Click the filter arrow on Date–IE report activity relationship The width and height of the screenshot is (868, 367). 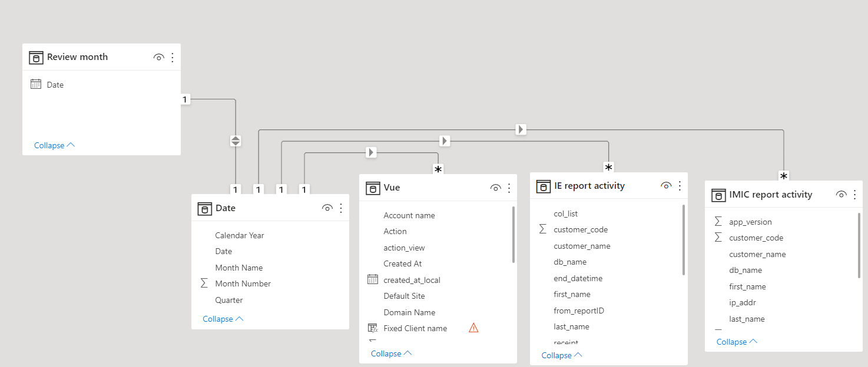click(x=445, y=141)
